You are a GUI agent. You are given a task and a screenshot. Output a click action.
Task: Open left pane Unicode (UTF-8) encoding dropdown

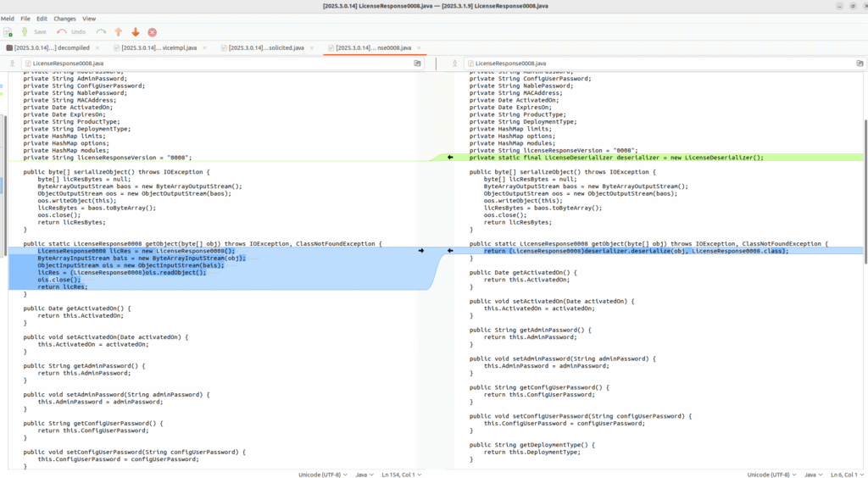pyautogui.click(x=322, y=475)
